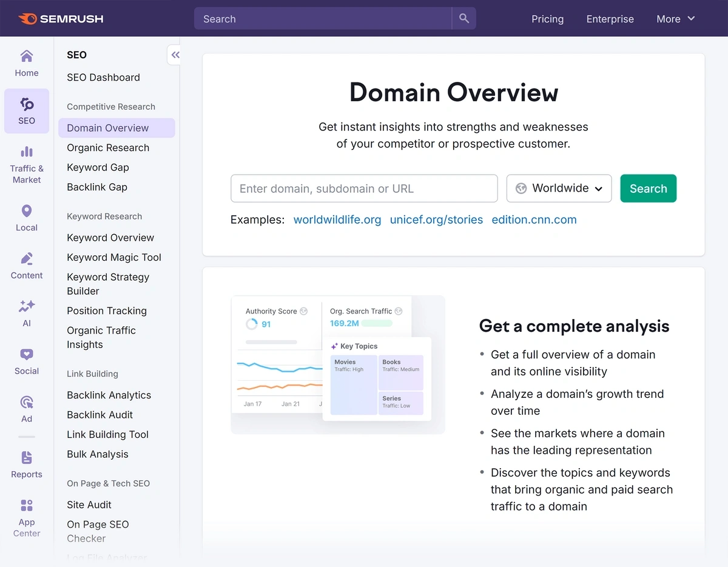The width and height of the screenshot is (728, 567).
Task: Open Backlink Analytics
Action: [x=109, y=395]
